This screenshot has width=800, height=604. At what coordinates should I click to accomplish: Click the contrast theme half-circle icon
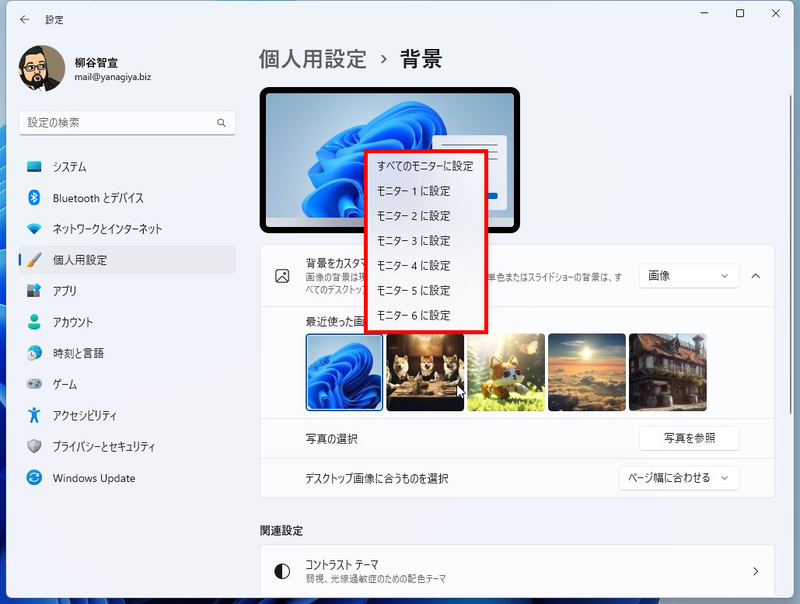pos(282,571)
